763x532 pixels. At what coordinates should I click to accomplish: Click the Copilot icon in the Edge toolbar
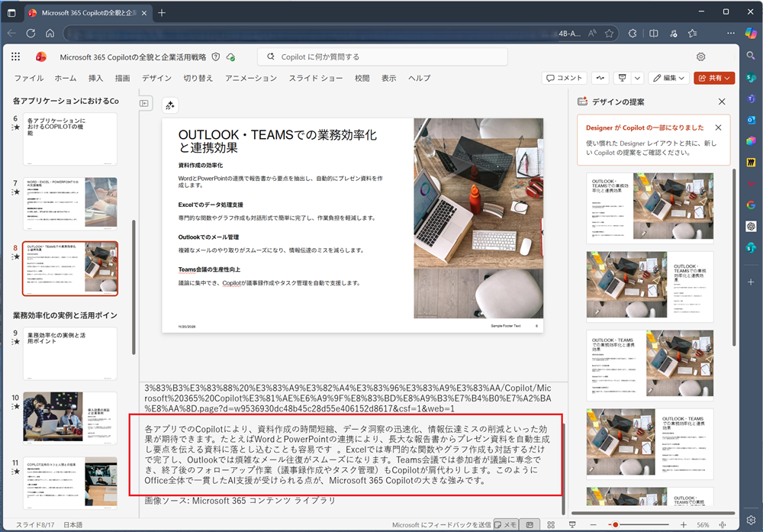(749, 34)
